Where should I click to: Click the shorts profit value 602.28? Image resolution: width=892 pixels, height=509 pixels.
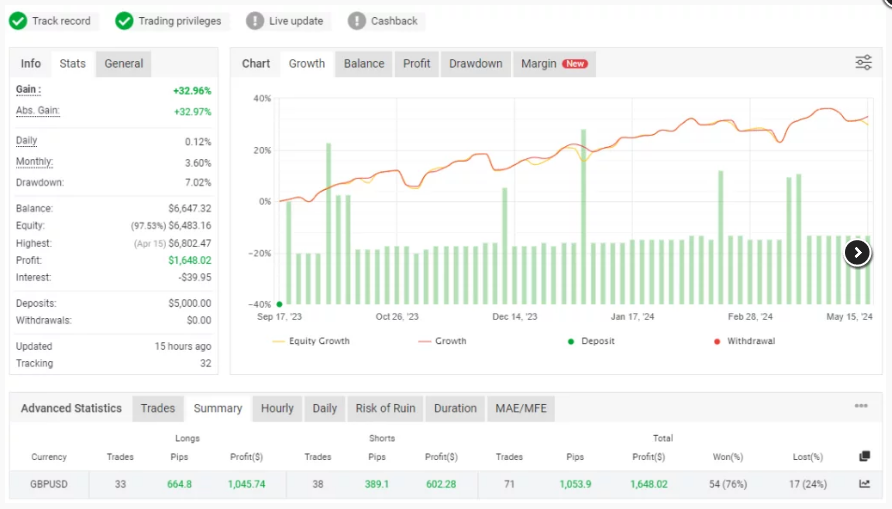coord(441,484)
